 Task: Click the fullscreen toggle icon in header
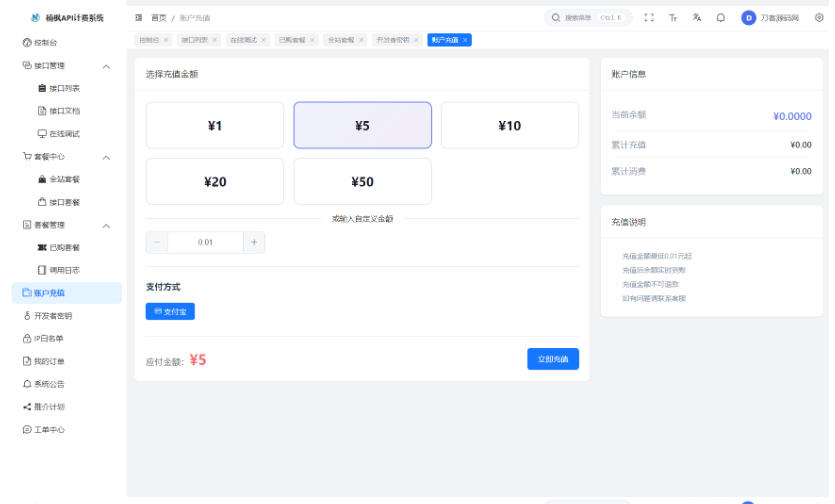649,18
